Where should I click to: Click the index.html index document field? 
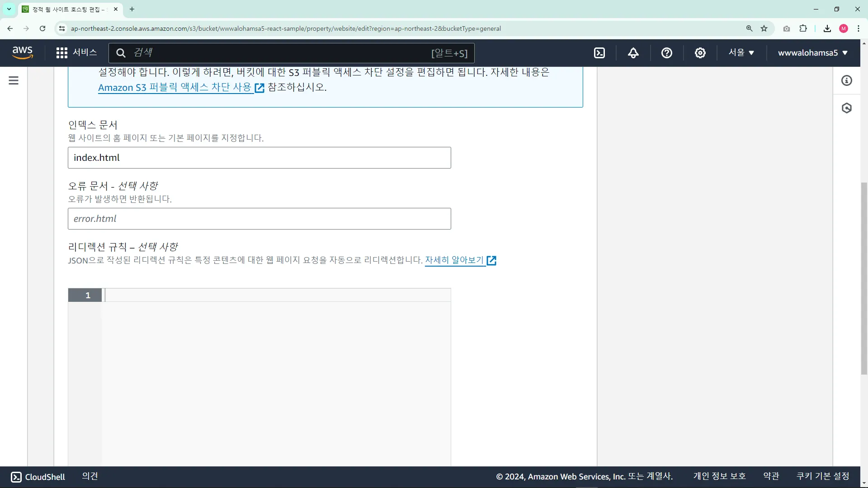click(x=259, y=158)
